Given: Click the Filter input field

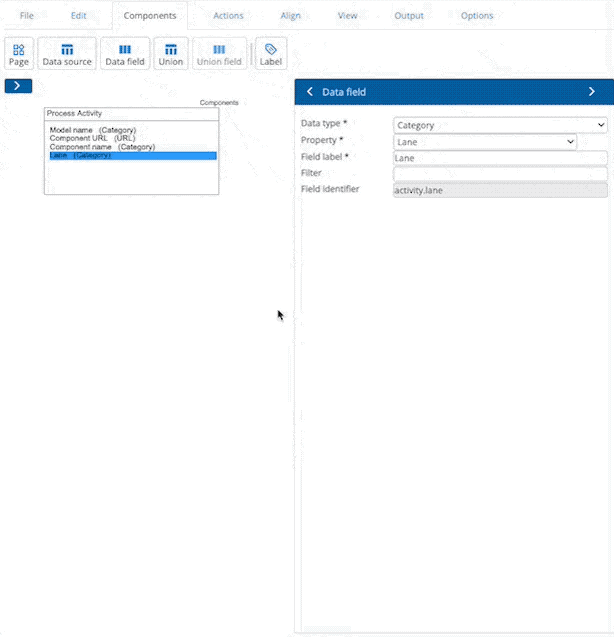Looking at the screenshot, I should point(500,174).
